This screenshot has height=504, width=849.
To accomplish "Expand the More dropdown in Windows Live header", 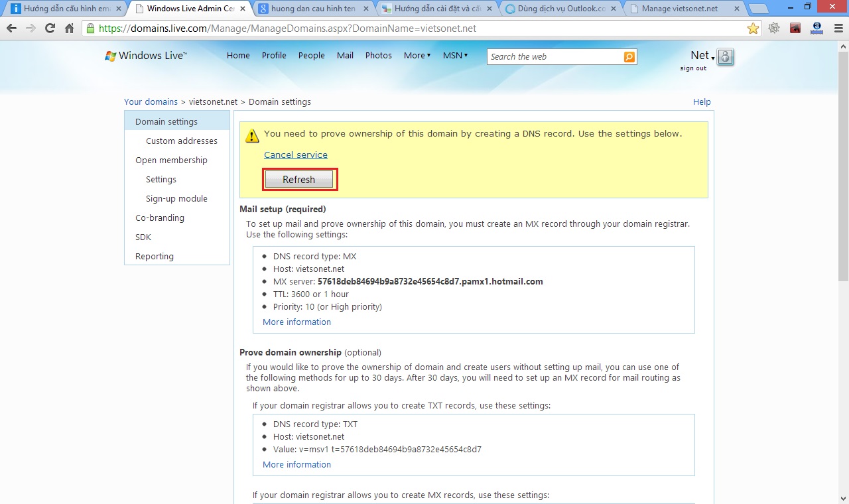I will pyautogui.click(x=417, y=56).
